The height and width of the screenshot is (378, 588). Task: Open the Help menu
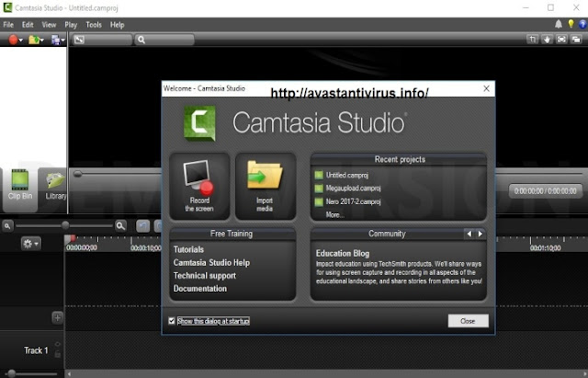point(117,25)
